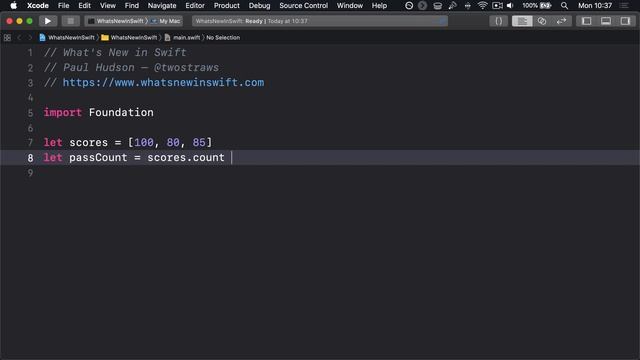
Task: Show the Version editor
Action: point(561,21)
